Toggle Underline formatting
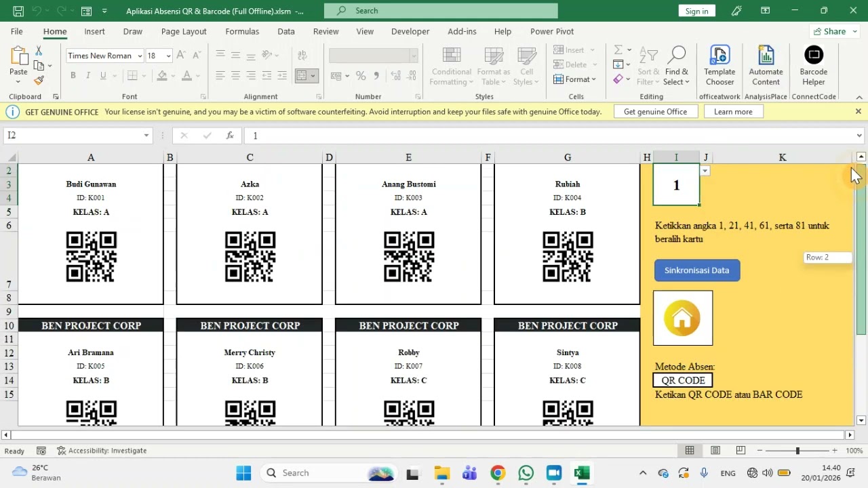This screenshot has height=488, width=868. [103, 76]
